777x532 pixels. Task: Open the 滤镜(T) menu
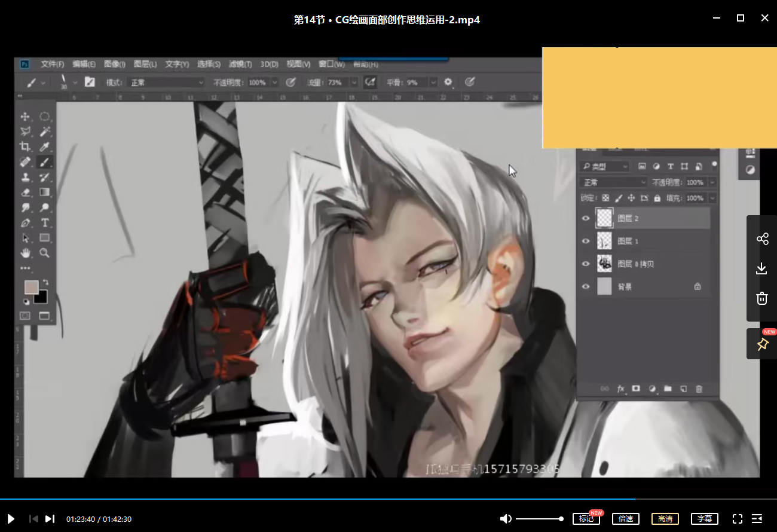point(240,64)
